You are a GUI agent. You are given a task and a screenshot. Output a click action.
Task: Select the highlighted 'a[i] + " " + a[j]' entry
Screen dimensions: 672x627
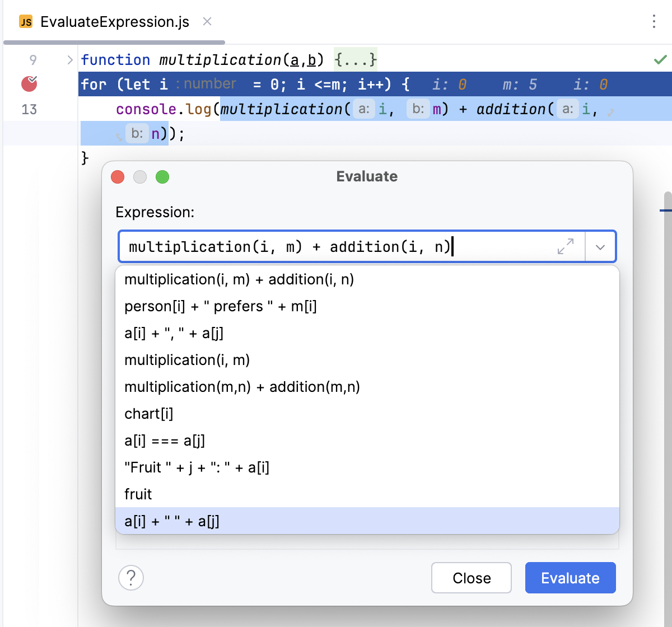[171, 521]
